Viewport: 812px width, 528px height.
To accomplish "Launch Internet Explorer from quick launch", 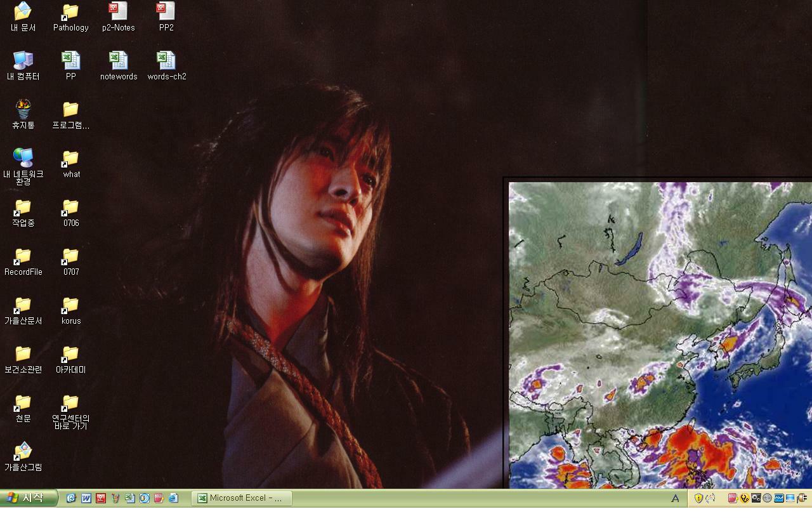I will [x=71, y=498].
